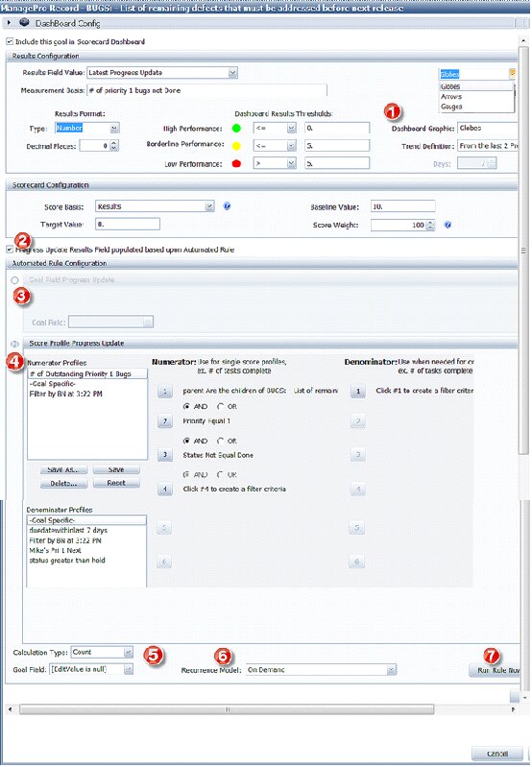This screenshot has width=532, height=767.
Task: Select 'Filter by BN at 3:22 PM' numerator profile
Action: pos(87,394)
